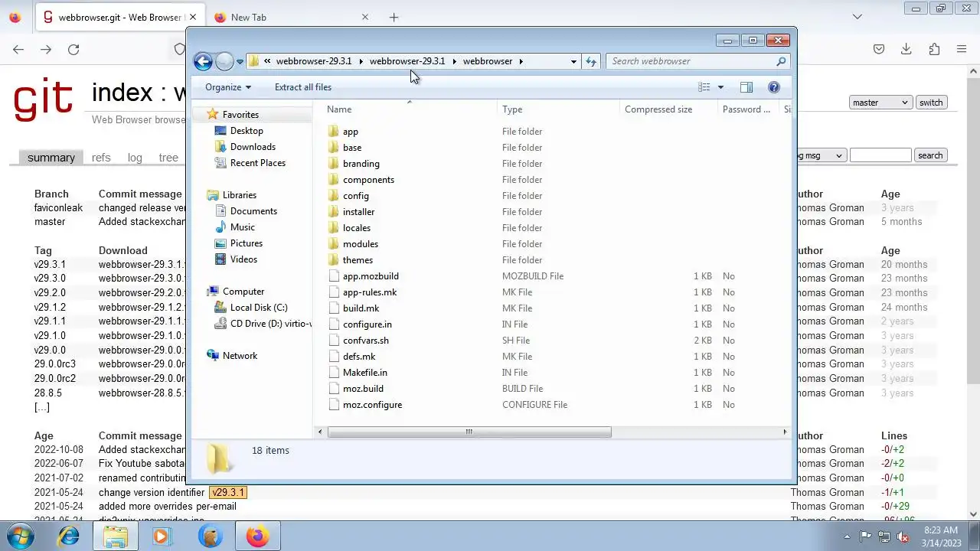The height and width of the screenshot is (551, 980).
Task: Select file Makefile.in
Action: pos(364,373)
